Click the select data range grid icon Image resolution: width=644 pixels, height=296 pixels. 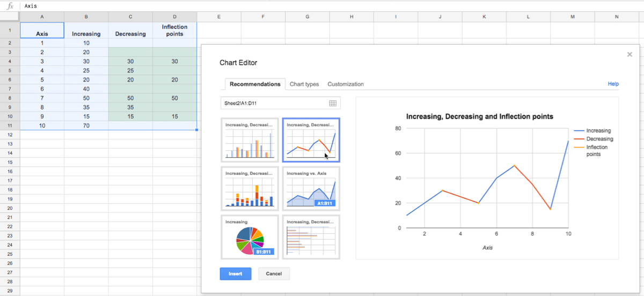click(x=333, y=103)
